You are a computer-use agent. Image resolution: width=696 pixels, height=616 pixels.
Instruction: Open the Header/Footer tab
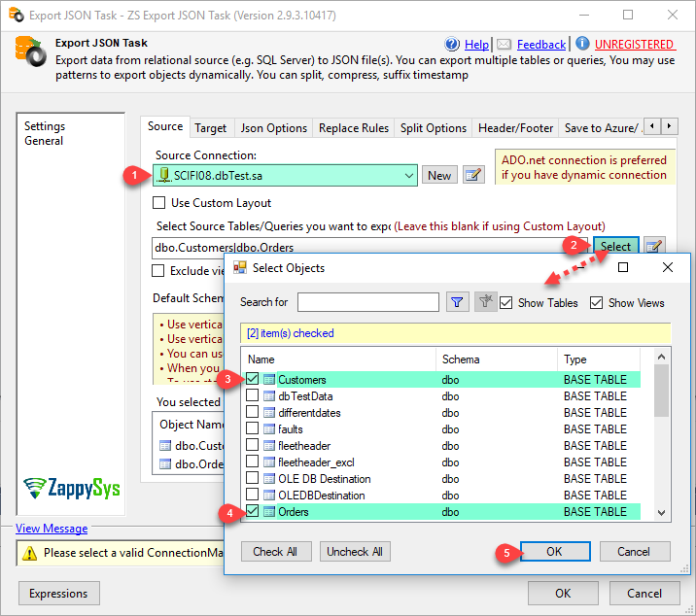click(515, 128)
